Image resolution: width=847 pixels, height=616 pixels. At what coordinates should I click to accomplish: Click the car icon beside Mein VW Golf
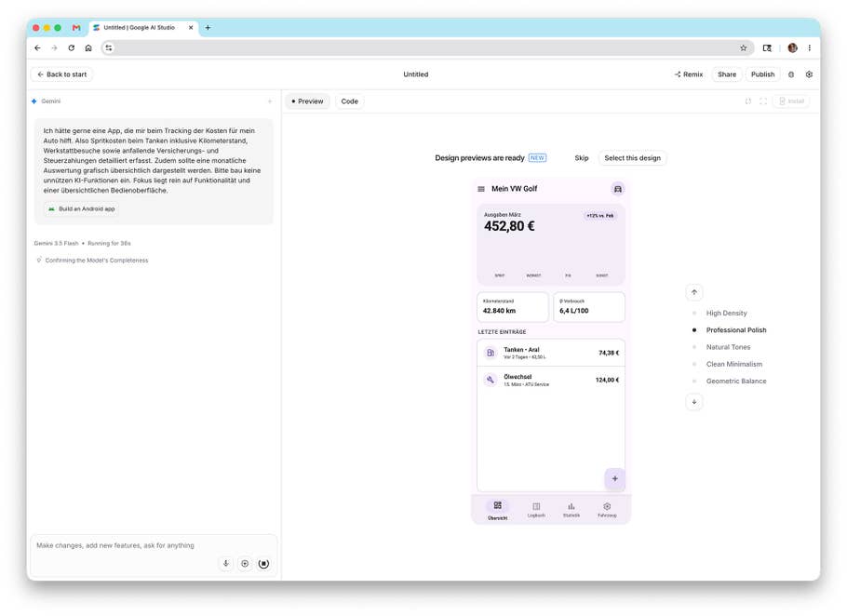(x=617, y=189)
